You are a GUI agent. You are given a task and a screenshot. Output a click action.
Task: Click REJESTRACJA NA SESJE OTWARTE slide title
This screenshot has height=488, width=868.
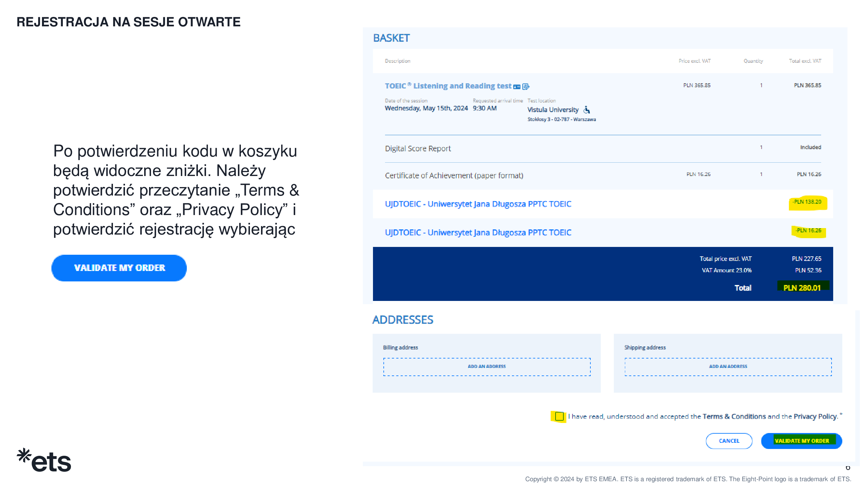pyautogui.click(x=128, y=22)
